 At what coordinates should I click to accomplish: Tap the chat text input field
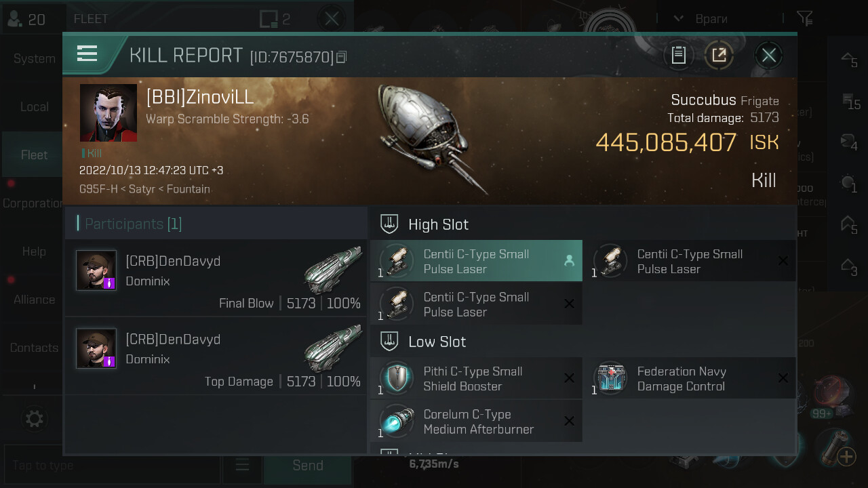coord(112,465)
